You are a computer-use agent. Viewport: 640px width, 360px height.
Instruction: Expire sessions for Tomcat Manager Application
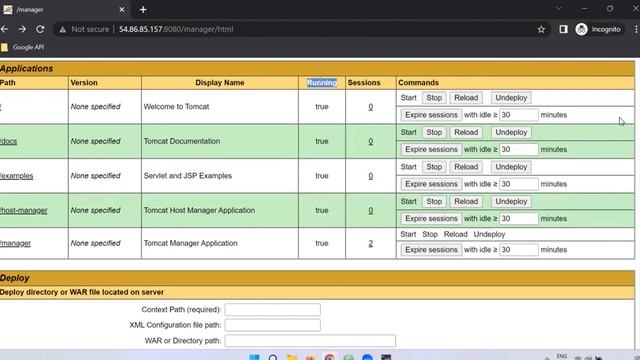pos(431,250)
